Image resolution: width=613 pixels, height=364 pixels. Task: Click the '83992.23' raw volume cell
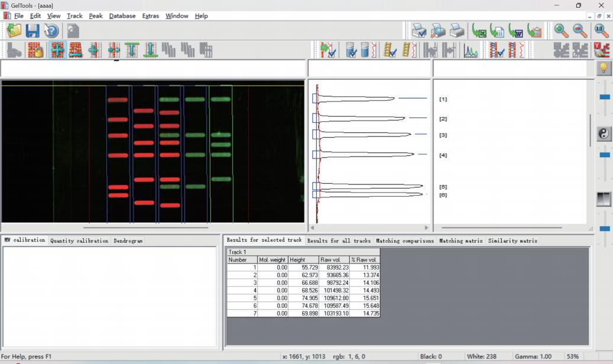point(334,268)
